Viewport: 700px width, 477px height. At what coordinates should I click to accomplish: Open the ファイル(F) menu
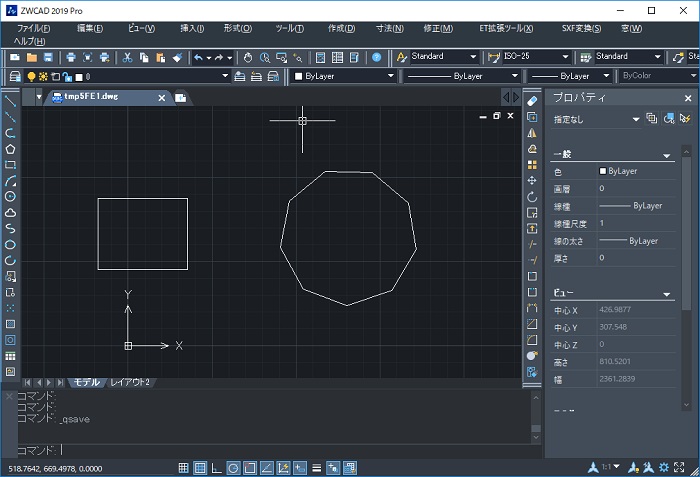pyautogui.click(x=33, y=29)
